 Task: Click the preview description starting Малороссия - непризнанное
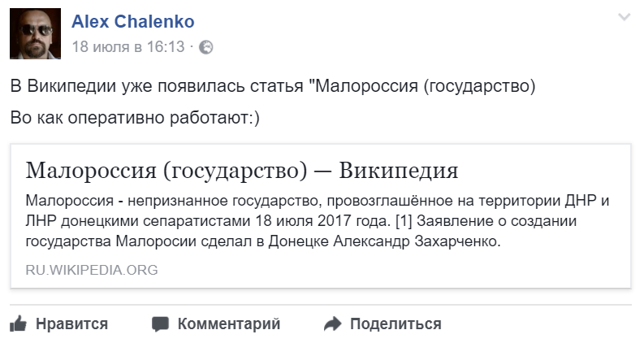pos(317,221)
